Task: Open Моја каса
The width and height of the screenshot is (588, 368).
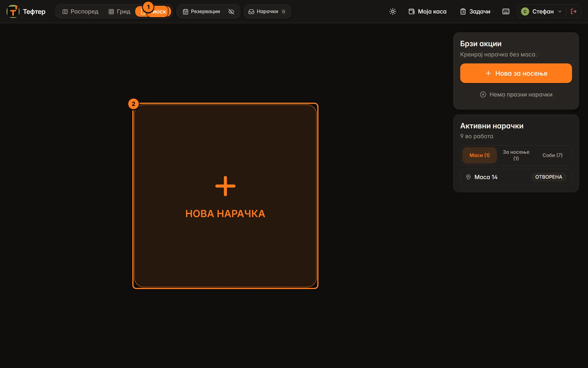Action: [x=427, y=11]
